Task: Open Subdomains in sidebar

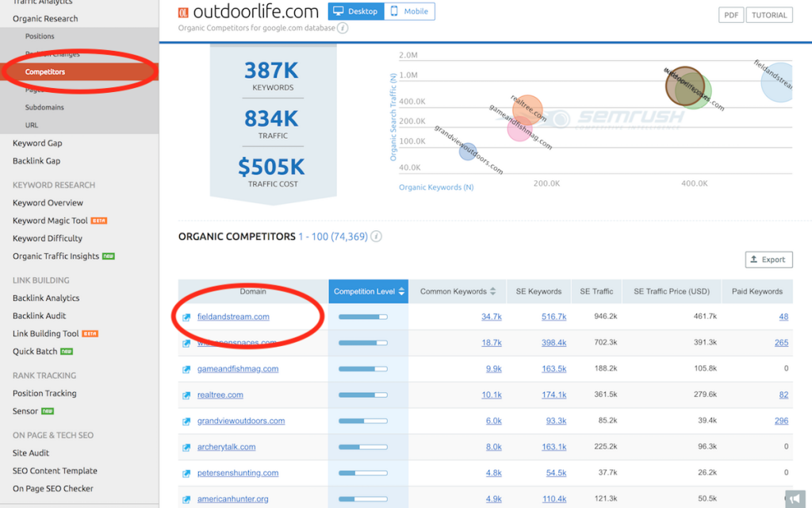Action: point(44,107)
